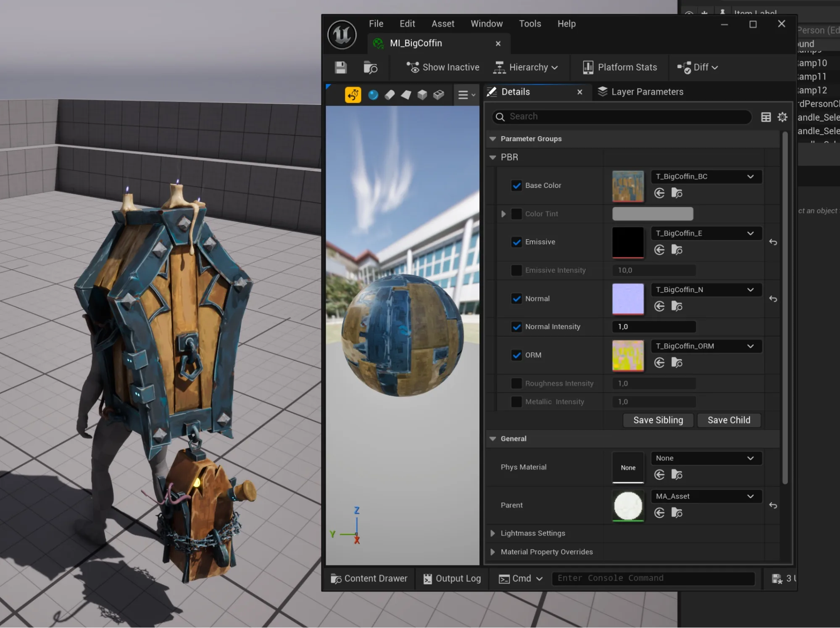The image size is (840, 628).
Task: Browse to T_BigCoffin_E texture
Action: [x=677, y=250]
